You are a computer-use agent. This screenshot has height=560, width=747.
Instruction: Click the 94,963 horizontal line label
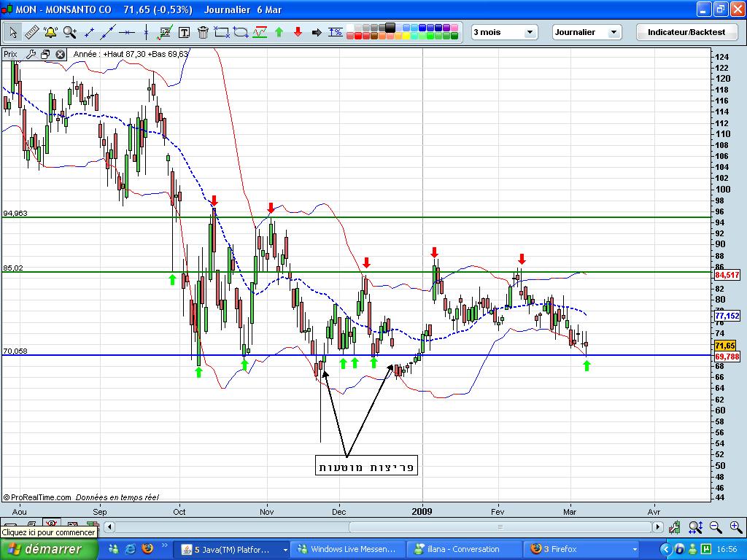15,213
